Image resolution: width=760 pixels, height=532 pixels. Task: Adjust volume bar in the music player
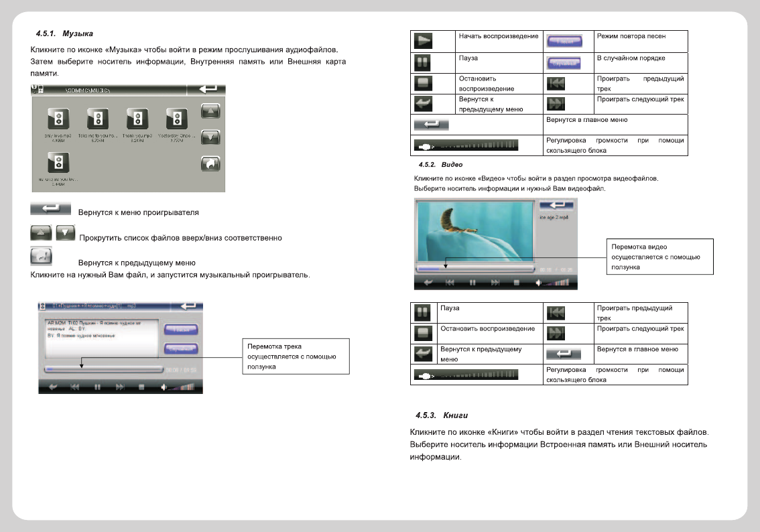click(x=180, y=387)
